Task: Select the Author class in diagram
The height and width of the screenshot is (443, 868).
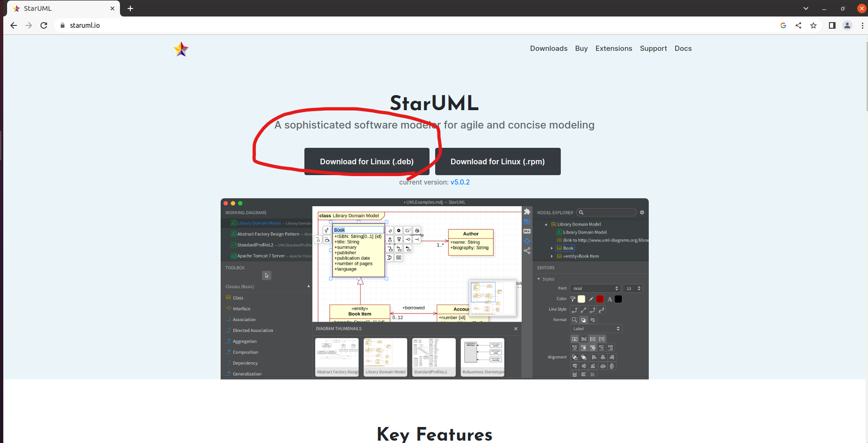Action: (x=470, y=242)
